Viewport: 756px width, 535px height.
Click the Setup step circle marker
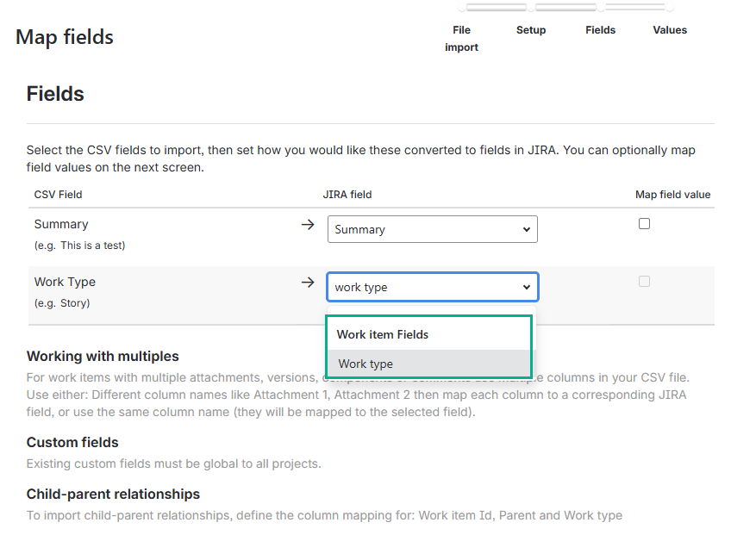(531, 8)
